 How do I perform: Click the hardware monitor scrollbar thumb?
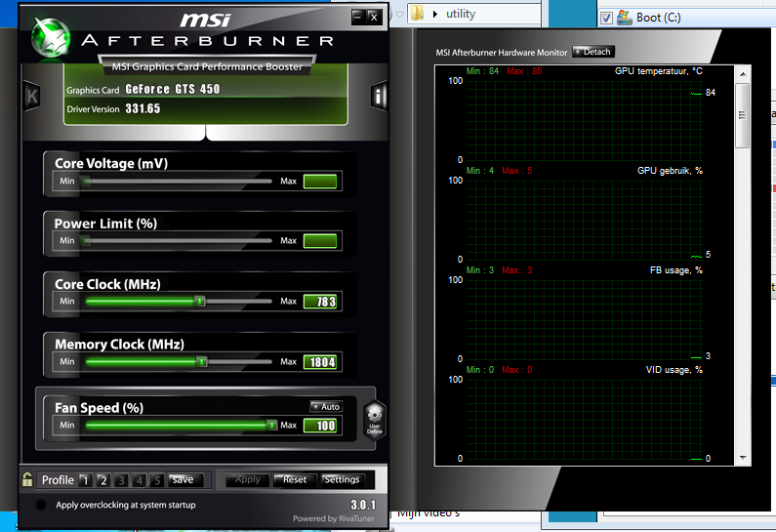pyautogui.click(x=743, y=115)
